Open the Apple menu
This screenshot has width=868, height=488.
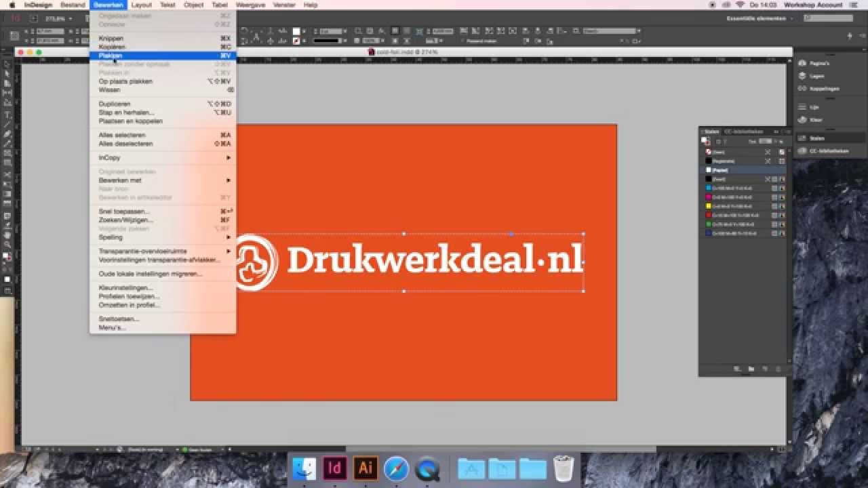pos(12,5)
